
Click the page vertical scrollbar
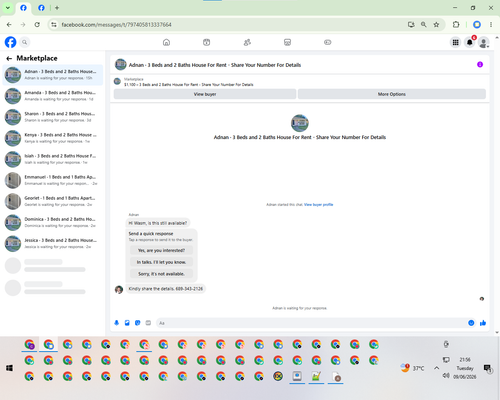pos(497,185)
